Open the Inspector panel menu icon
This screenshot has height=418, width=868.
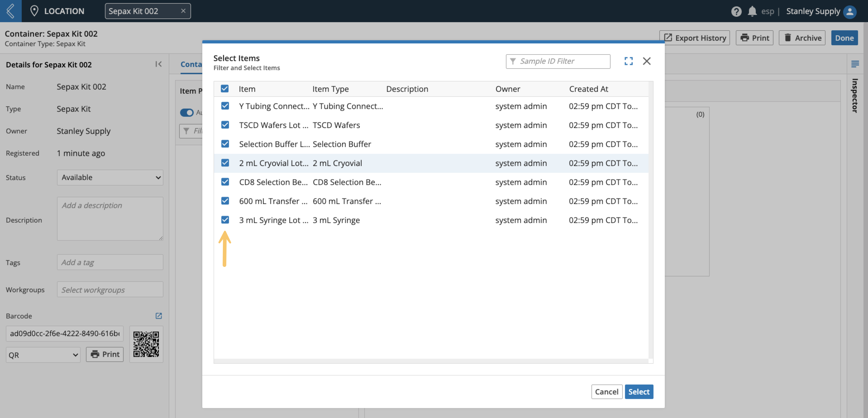pyautogui.click(x=855, y=64)
